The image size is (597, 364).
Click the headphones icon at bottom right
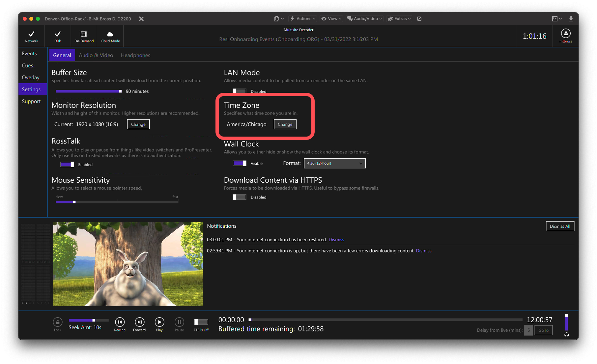pos(566,334)
